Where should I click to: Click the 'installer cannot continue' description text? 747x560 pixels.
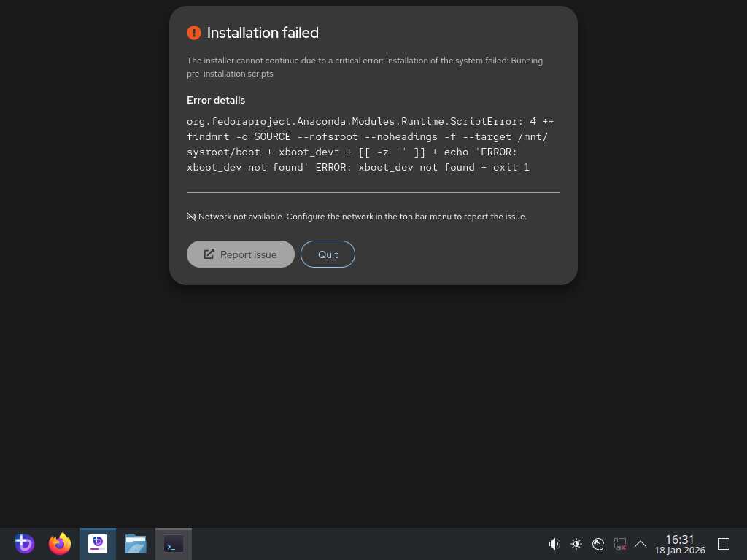(365, 67)
